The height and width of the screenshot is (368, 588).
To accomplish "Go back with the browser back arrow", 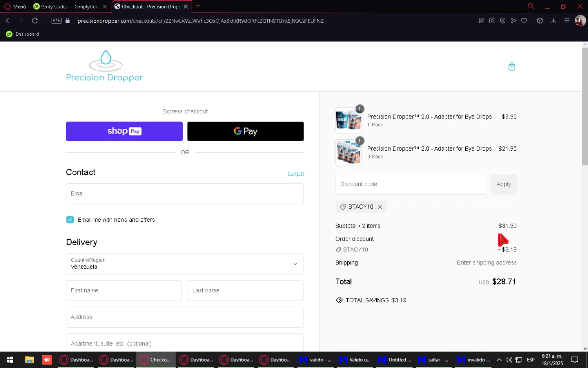I will 7,21.
